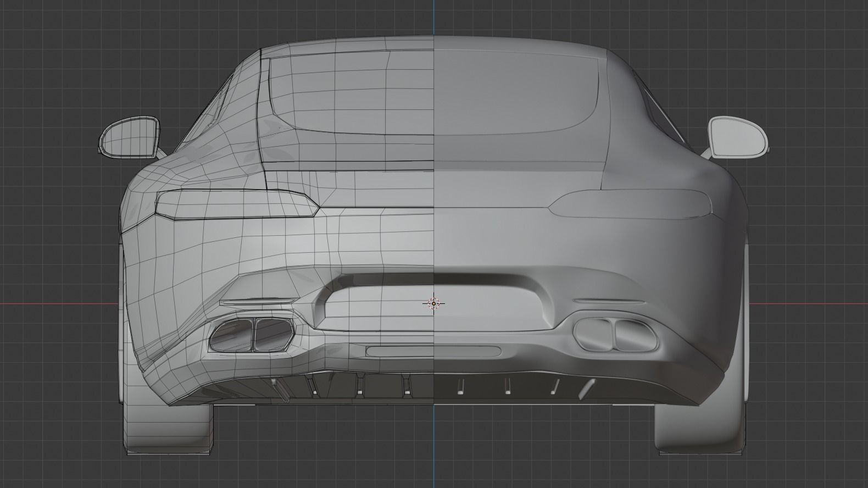Select the smooth-shaded side mirror on right
Viewport: 868px width, 488px height.
[738, 137]
